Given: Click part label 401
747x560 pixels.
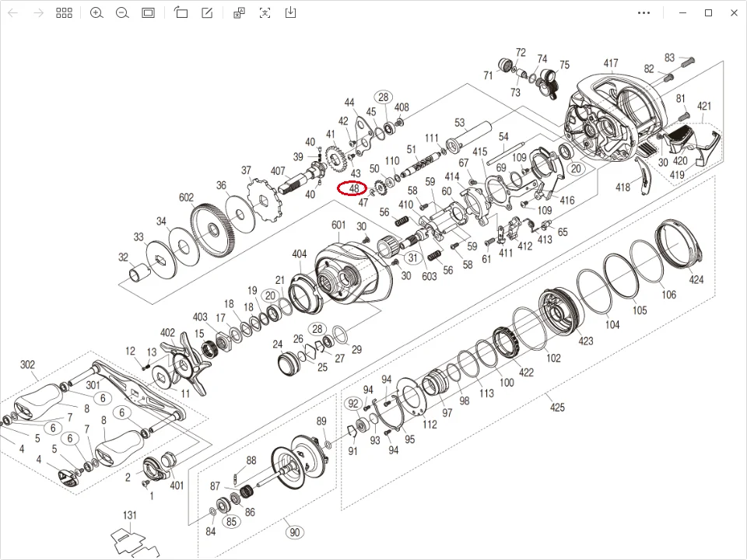Looking at the screenshot, I should click(177, 485).
